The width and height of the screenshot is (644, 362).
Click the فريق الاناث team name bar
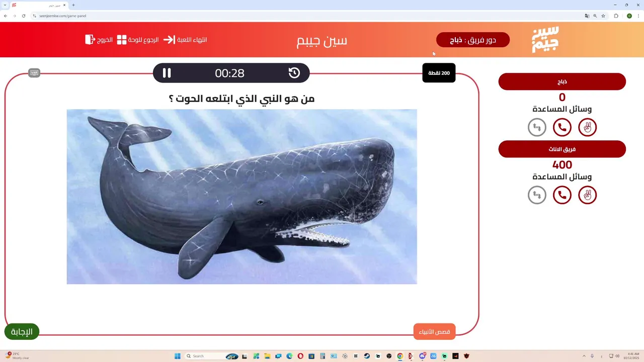(x=562, y=149)
